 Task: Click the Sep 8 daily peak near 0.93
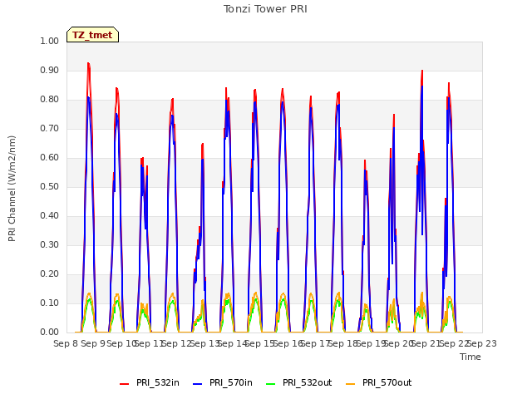(89, 63)
